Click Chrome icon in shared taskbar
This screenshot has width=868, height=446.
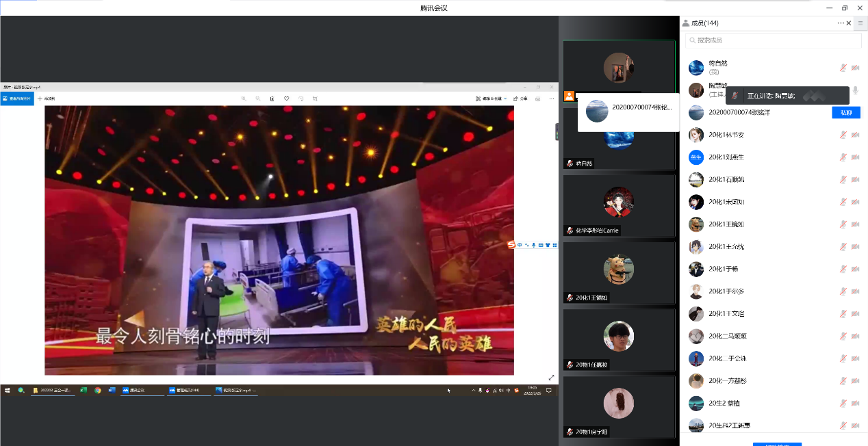98,390
